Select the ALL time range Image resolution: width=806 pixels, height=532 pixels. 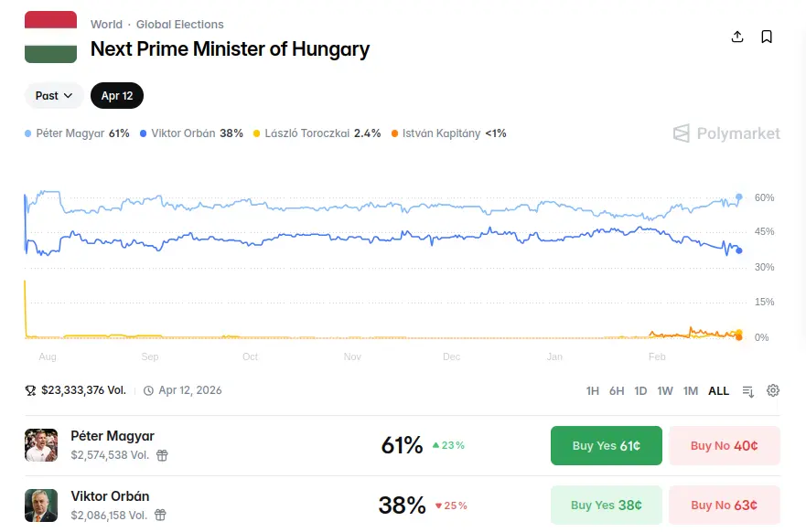719,391
